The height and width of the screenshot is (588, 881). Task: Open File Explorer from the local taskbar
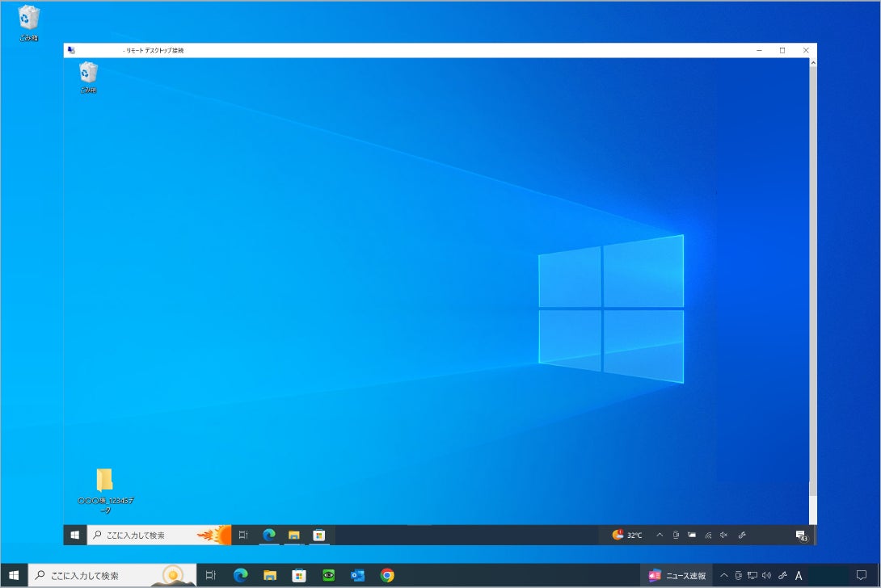(270, 576)
